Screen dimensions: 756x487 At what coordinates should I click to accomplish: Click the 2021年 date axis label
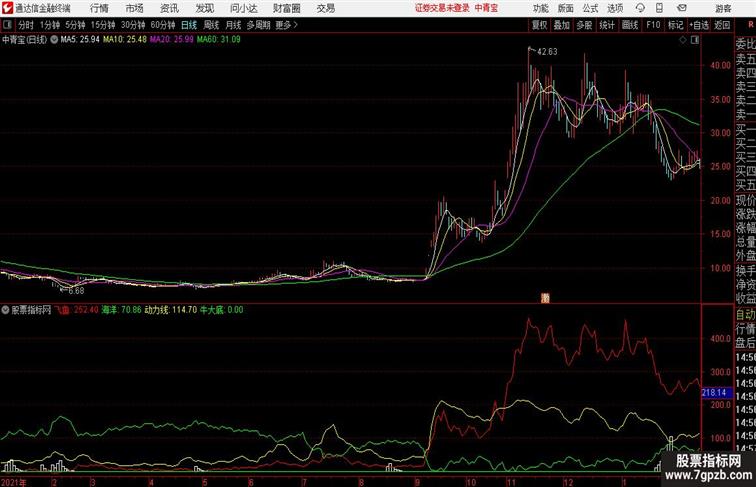[14, 482]
